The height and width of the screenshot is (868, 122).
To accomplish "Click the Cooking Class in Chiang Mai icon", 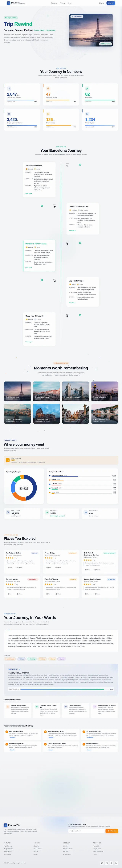I will tap(37, 707).
